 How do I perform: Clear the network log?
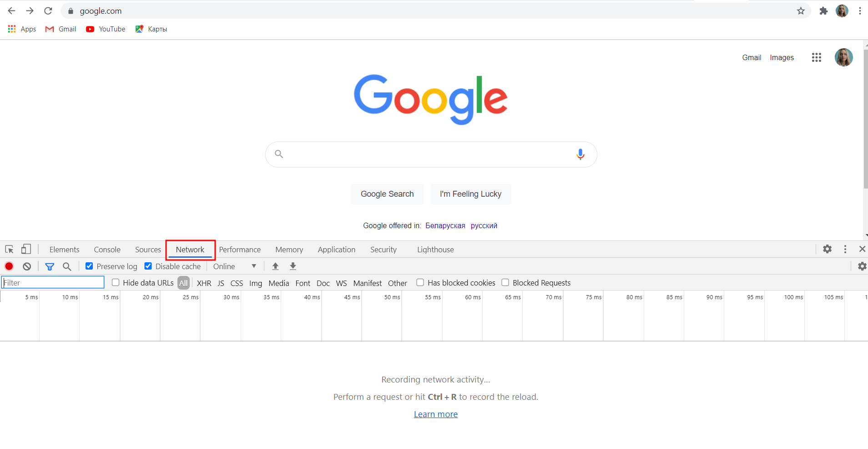[27, 266]
